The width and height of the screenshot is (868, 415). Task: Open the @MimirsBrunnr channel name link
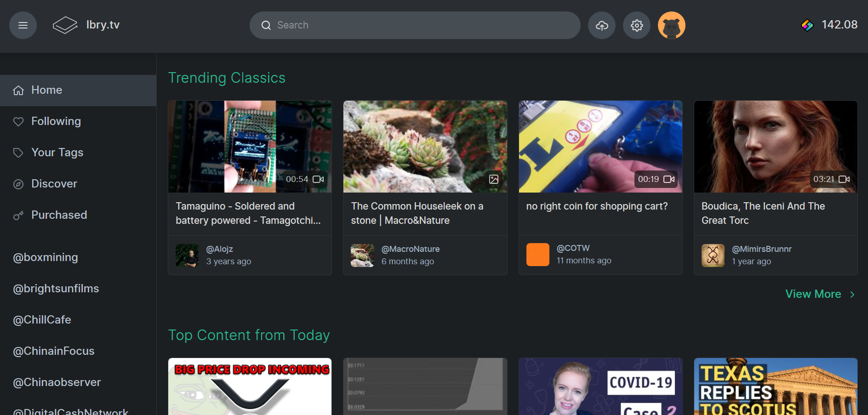762,249
